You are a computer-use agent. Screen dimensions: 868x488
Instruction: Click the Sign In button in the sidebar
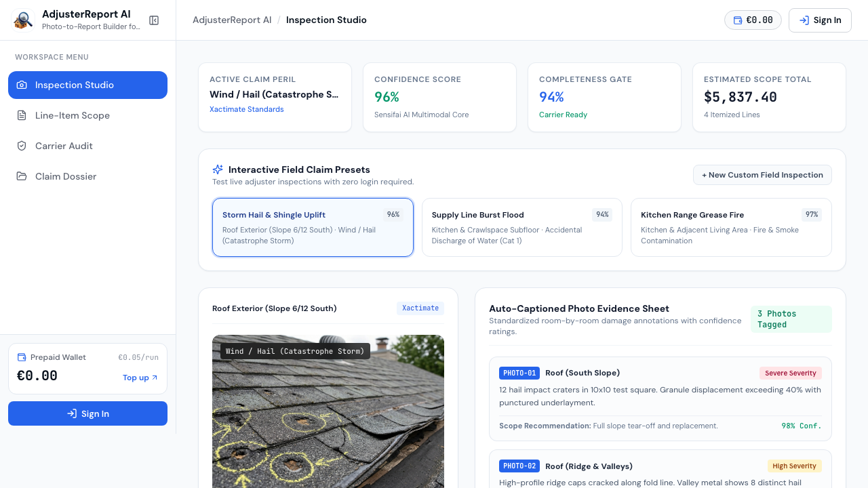tap(87, 413)
